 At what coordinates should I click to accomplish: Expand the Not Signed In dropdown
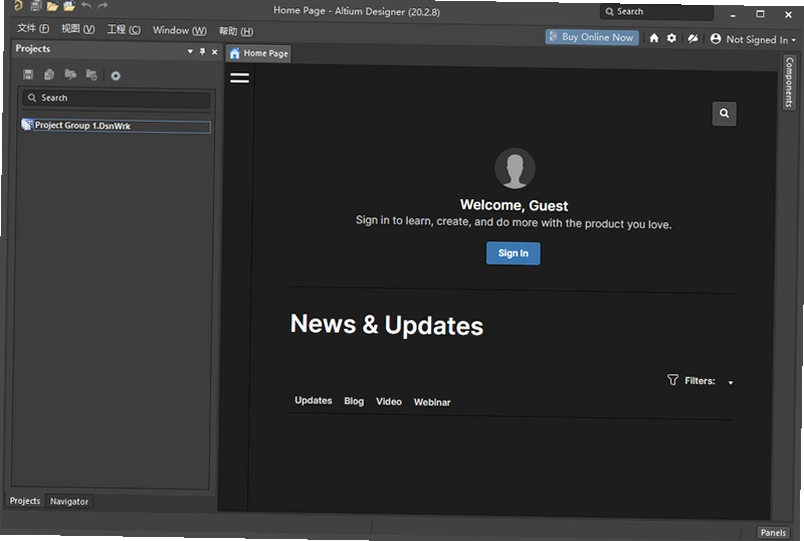793,40
